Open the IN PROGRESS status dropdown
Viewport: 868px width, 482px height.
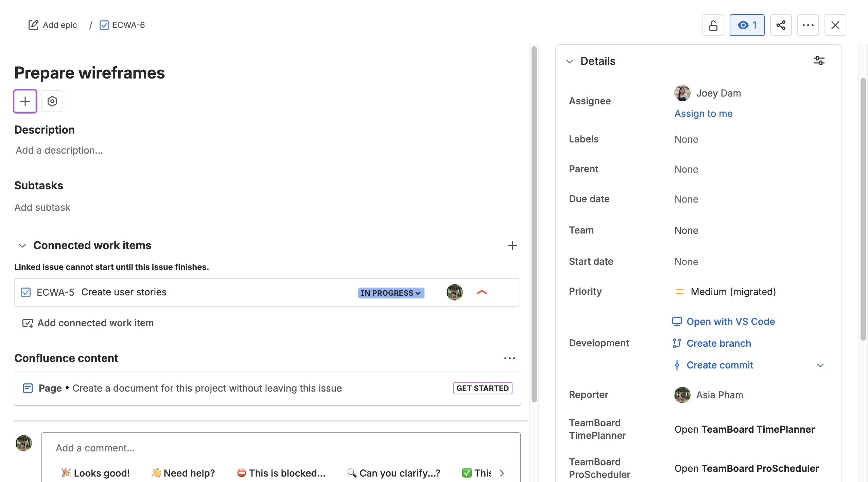[391, 293]
